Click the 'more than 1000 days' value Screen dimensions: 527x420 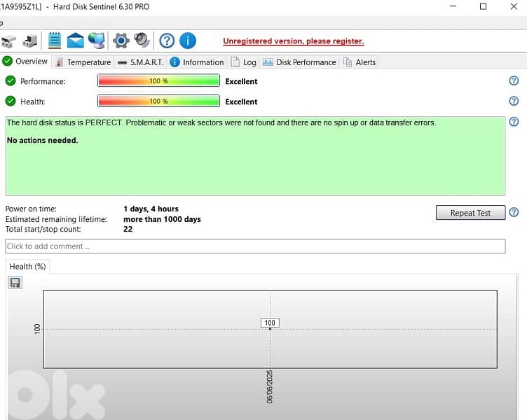[162, 219]
